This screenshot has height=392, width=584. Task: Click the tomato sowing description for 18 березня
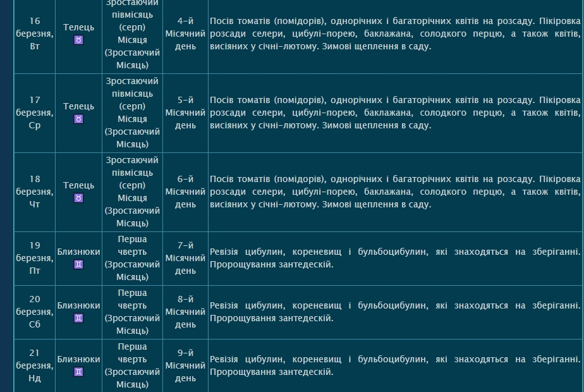(x=394, y=192)
